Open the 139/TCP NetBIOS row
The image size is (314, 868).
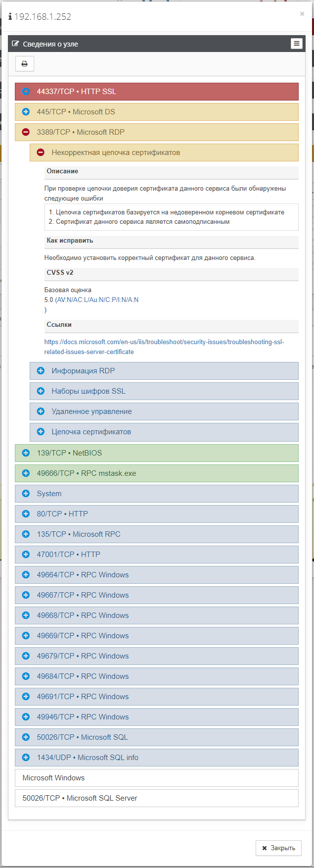pyautogui.click(x=26, y=453)
